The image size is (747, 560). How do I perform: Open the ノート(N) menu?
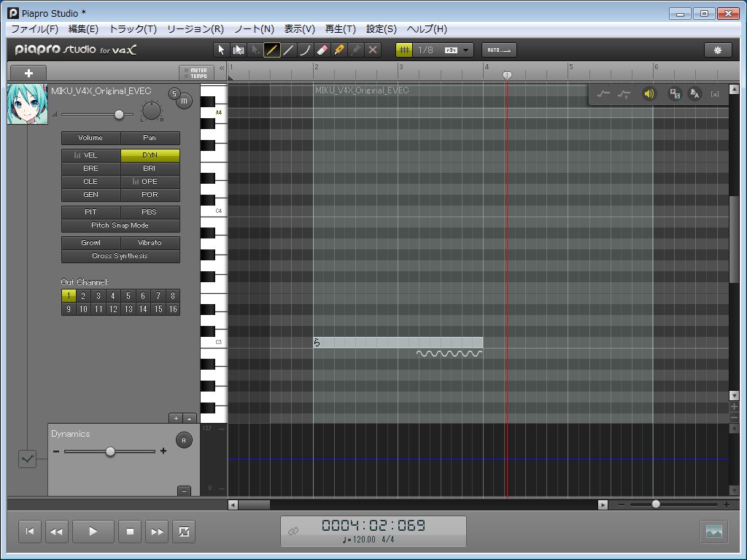coord(255,29)
